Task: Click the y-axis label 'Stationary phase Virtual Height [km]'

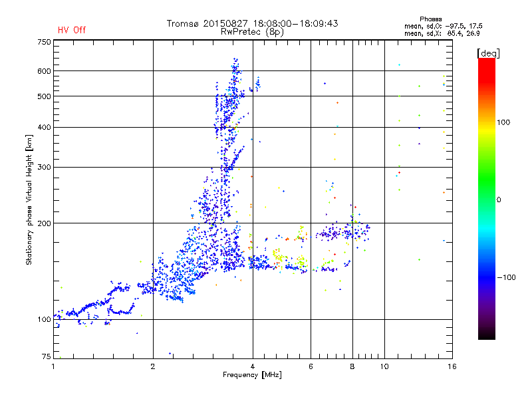Action: pos(29,200)
